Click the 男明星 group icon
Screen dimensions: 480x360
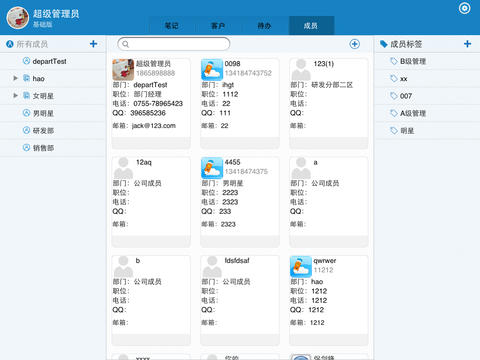(26, 113)
